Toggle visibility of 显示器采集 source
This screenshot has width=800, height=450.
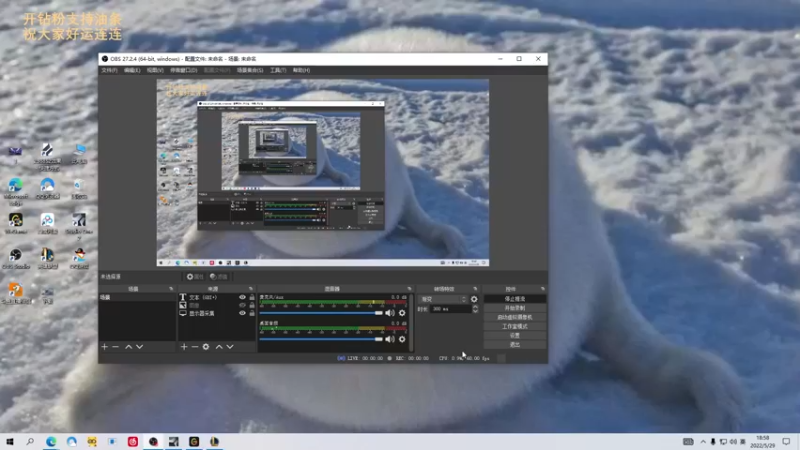tap(242, 313)
